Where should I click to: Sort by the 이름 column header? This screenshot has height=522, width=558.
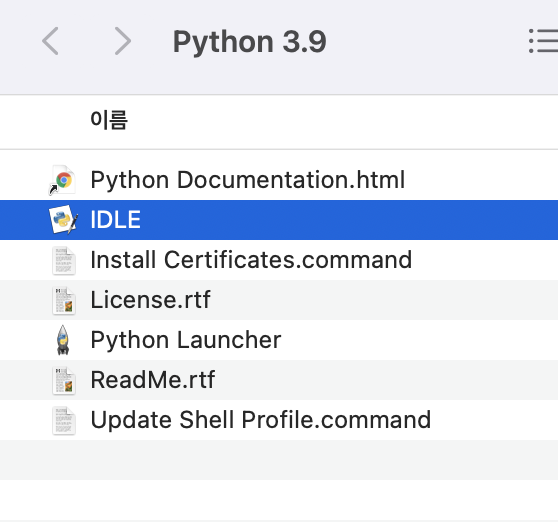pos(109,120)
